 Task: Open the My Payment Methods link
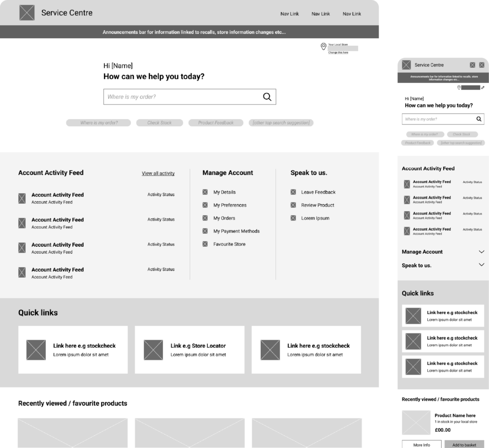(236, 231)
